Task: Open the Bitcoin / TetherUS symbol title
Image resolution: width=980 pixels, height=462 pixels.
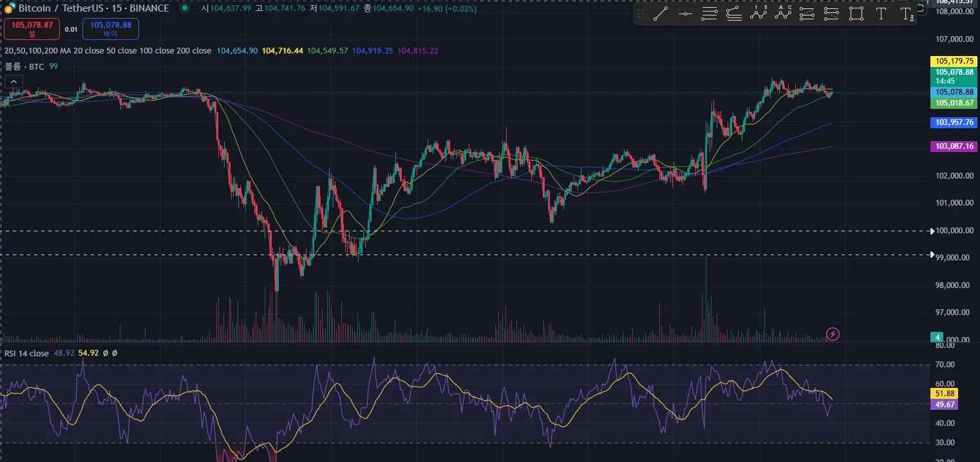Action: pyautogui.click(x=93, y=8)
